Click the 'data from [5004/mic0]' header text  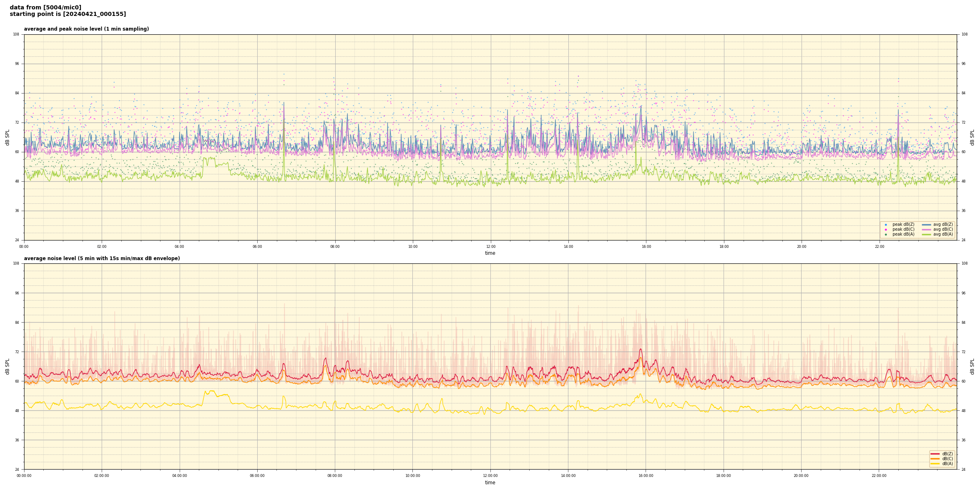pyautogui.click(x=45, y=7)
